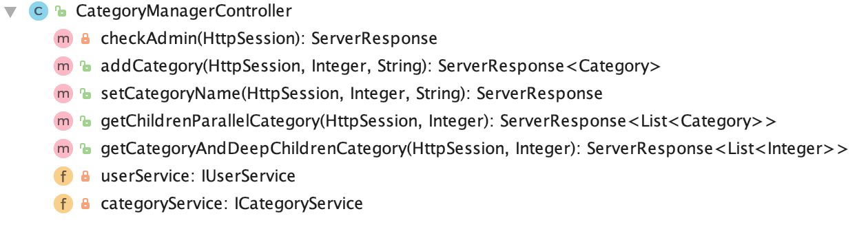Click the method icon for setCategoryName
Image resolution: width=868 pixels, height=249 pixels.
tap(63, 94)
